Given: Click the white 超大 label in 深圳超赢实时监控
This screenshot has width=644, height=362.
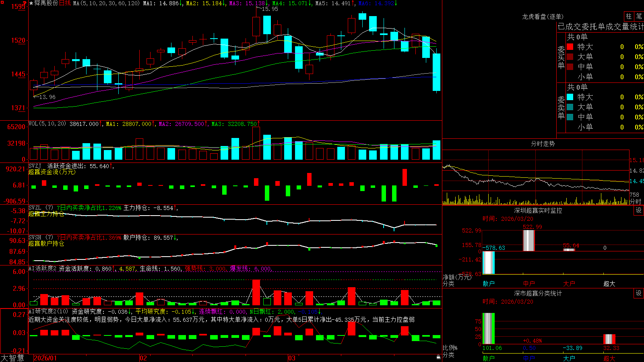Looking at the screenshot, I should [x=609, y=284].
